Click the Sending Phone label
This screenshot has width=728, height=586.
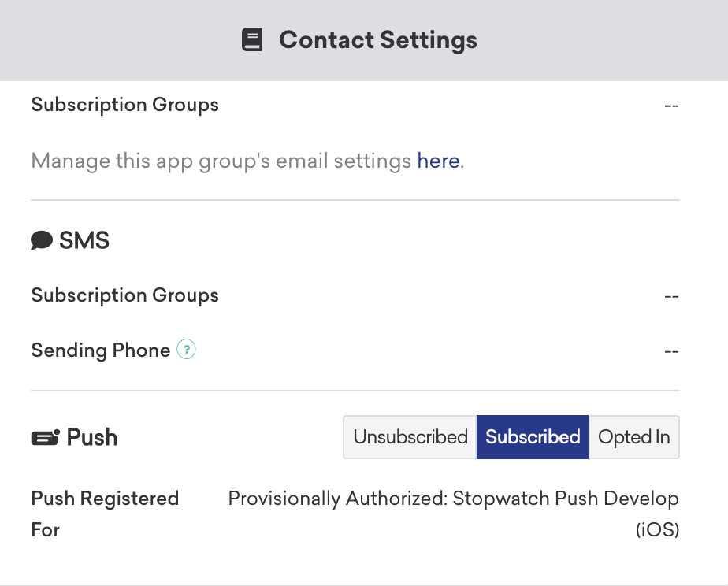click(101, 350)
